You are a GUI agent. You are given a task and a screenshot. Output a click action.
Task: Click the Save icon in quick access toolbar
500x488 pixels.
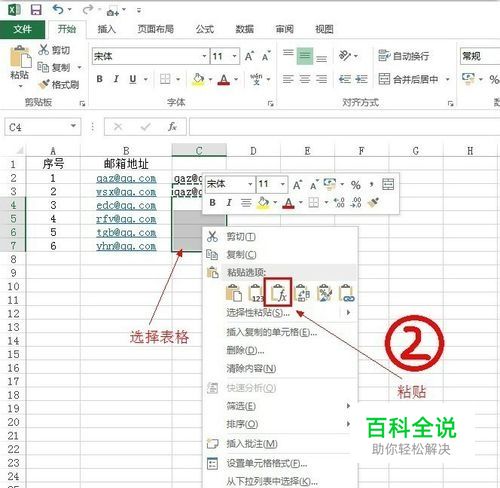[x=36, y=10]
